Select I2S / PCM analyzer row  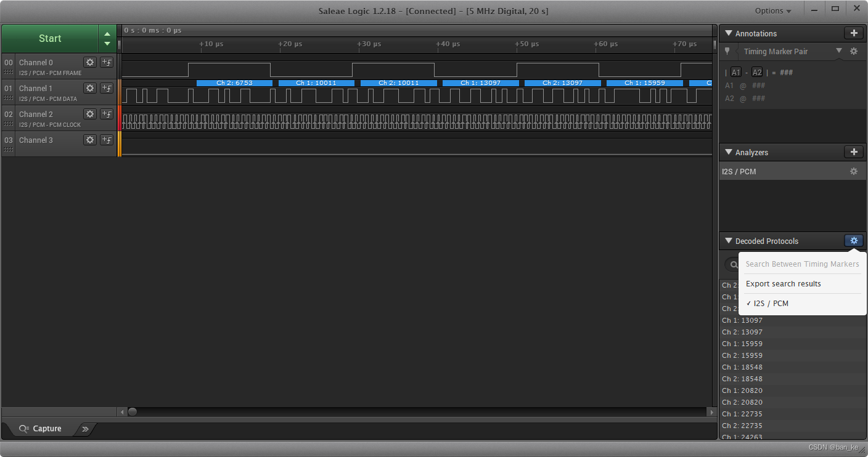[x=792, y=171]
